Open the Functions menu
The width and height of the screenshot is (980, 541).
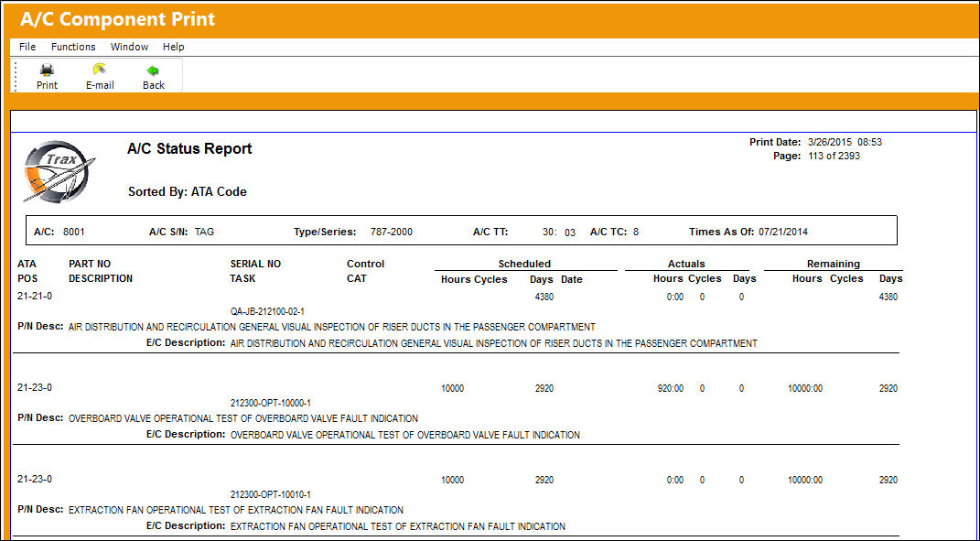click(x=73, y=47)
